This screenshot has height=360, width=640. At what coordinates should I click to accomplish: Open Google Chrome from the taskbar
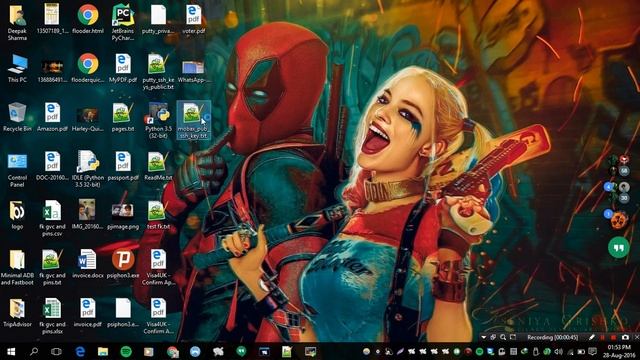173,351
